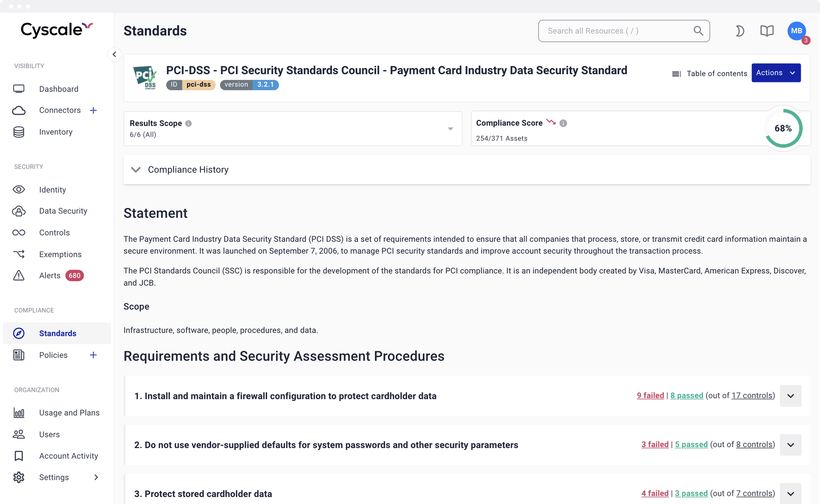The width and height of the screenshot is (820, 504).
Task: Click the 5 passed link
Action: tap(691, 445)
